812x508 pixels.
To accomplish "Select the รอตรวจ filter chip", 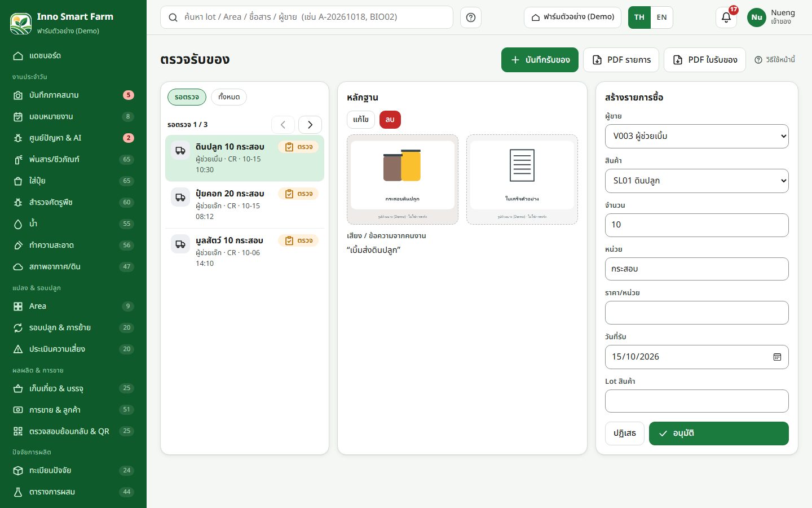I will pyautogui.click(x=187, y=97).
